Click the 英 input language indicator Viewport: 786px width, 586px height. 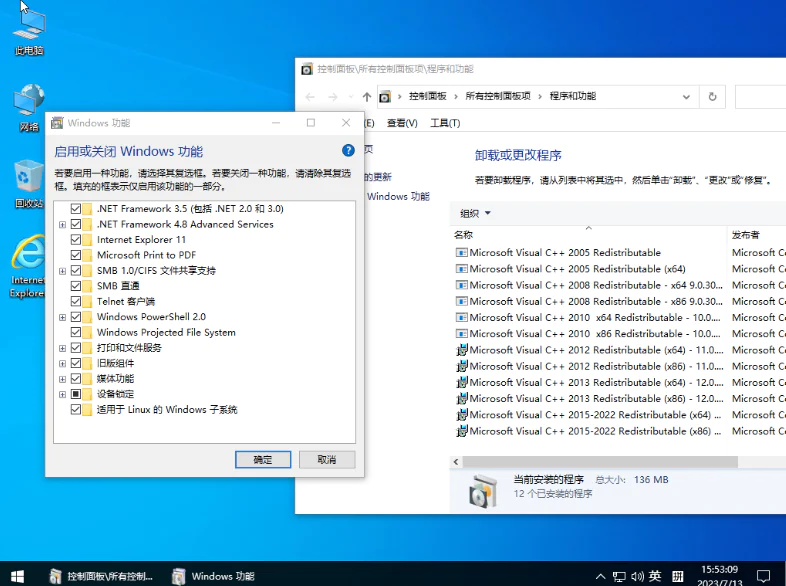pos(655,576)
